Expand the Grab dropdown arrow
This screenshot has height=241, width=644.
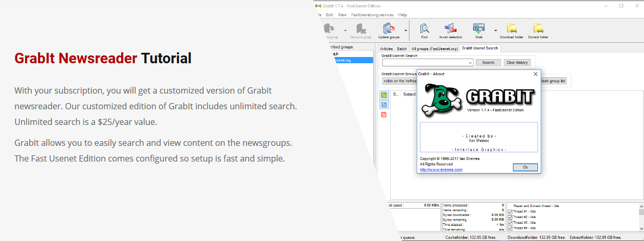click(496, 30)
